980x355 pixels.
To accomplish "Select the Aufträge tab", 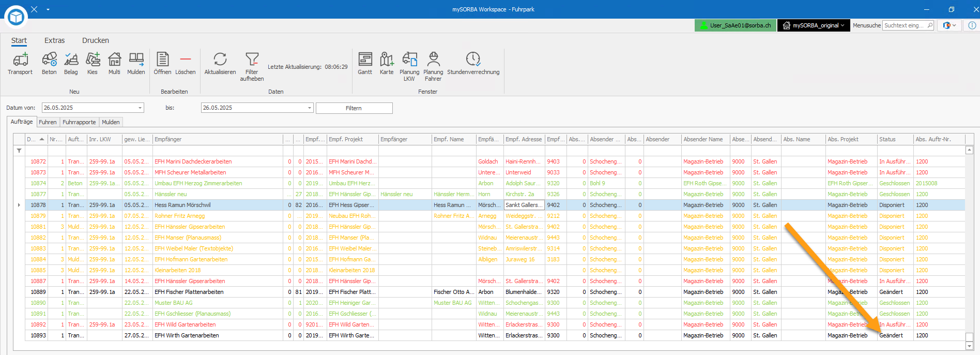I will click(x=22, y=122).
